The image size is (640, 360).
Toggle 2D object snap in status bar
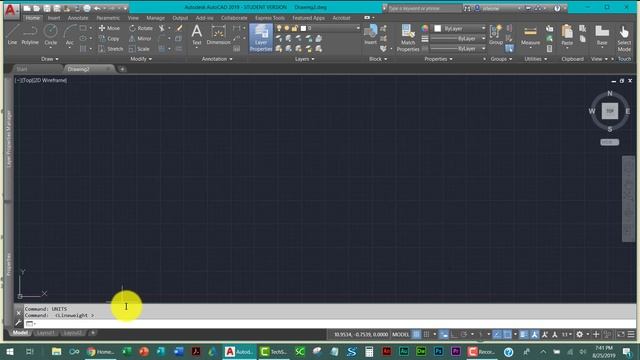click(x=507, y=335)
